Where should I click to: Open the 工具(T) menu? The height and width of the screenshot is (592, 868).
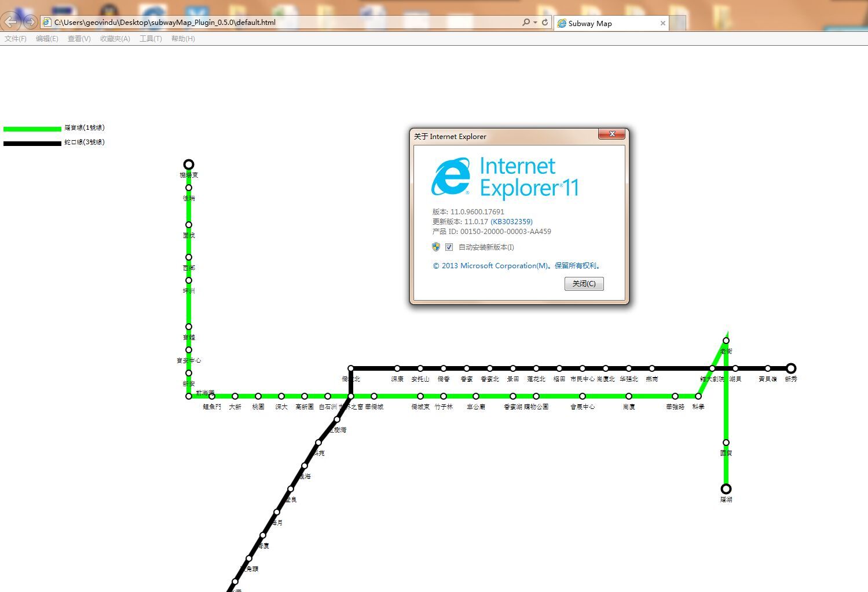(x=151, y=39)
